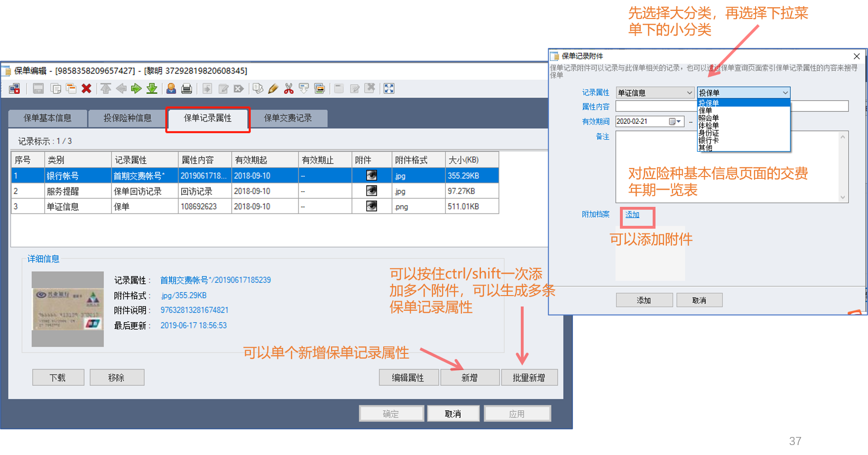This screenshot has height=455, width=868.
Task: Click the printer icon in toolbar
Action: [x=187, y=89]
